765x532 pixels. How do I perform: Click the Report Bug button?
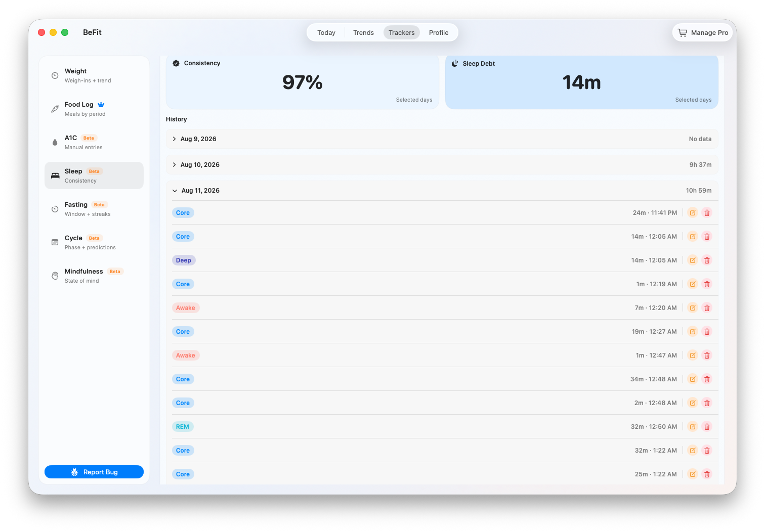tap(94, 472)
